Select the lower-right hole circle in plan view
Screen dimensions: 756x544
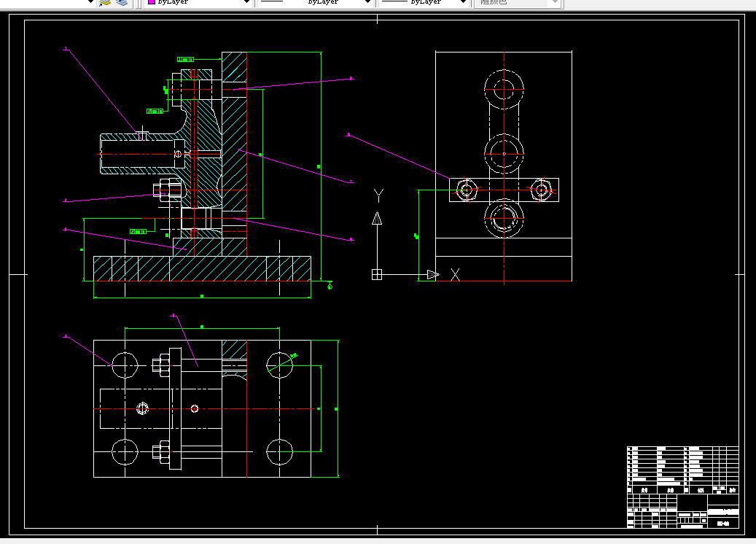click(x=280, y=452)
